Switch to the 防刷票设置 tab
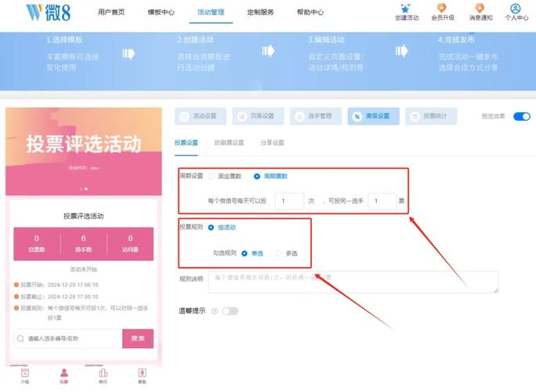This screenshot has width=536, height=392. click(x=229, y=143)
